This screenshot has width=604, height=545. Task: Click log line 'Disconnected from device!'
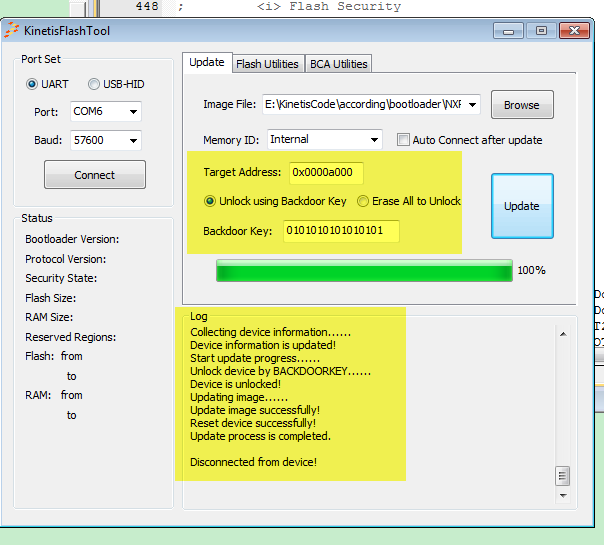click(253, 462)
